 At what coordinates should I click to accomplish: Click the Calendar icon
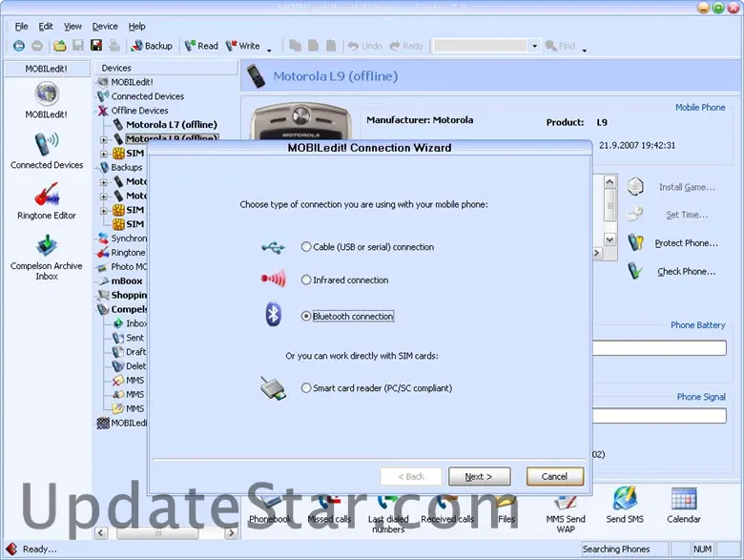coord(683,501)
